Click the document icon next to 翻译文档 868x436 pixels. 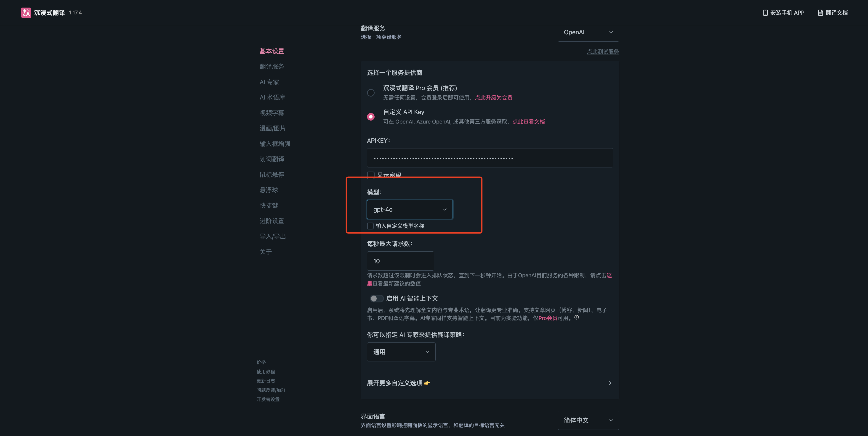coord(820,13)
